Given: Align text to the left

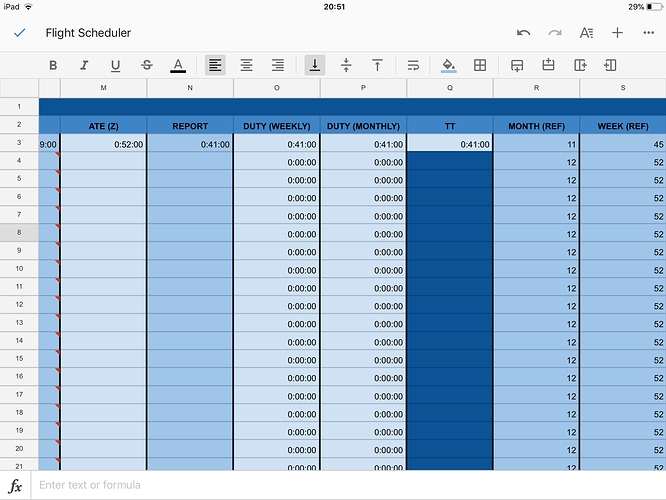Looking at the screenshot, I should tap(215, 65).
